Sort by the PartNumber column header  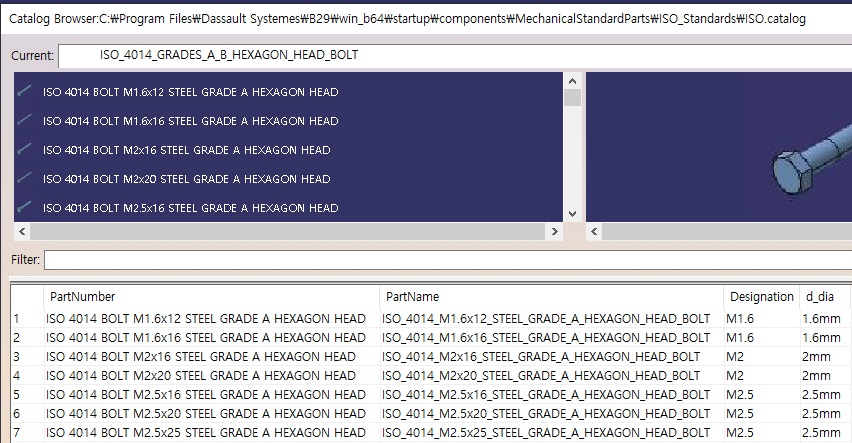(x=211, y=297)
